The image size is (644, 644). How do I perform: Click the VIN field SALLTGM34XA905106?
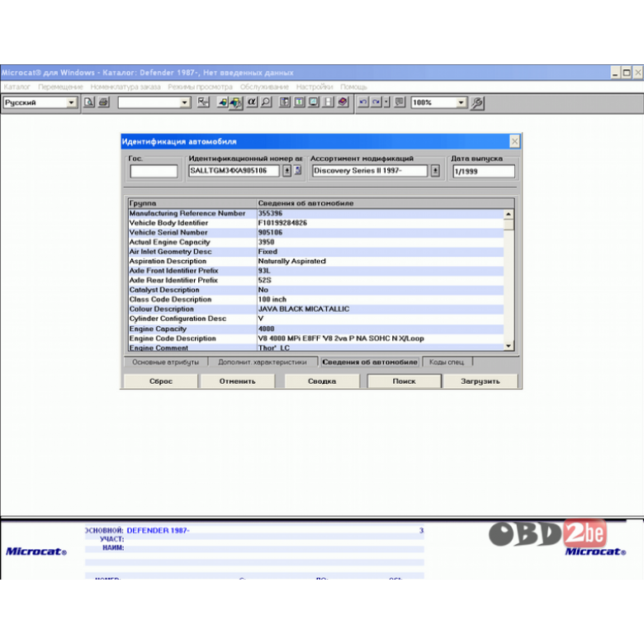coord(234,170)
